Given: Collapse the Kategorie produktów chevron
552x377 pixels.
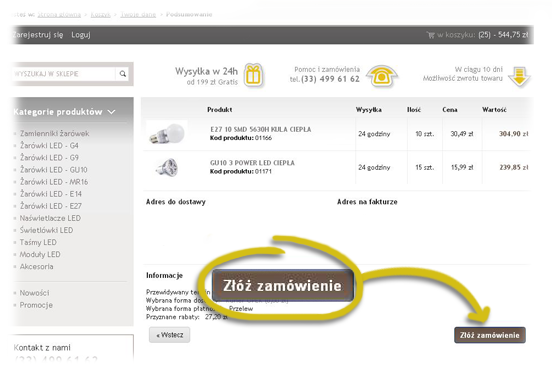Looking at the screenshot, I should point(111,112).
